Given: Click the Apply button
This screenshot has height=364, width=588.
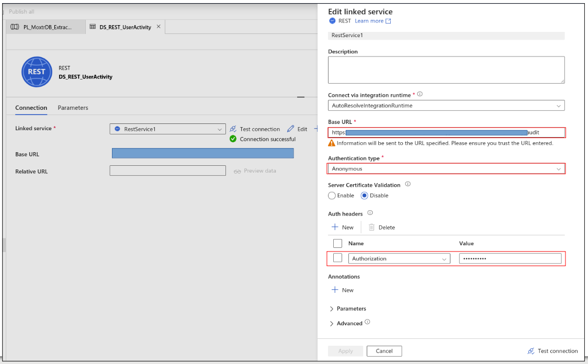Looking at the screenshot, I should (x=345, y=351).
